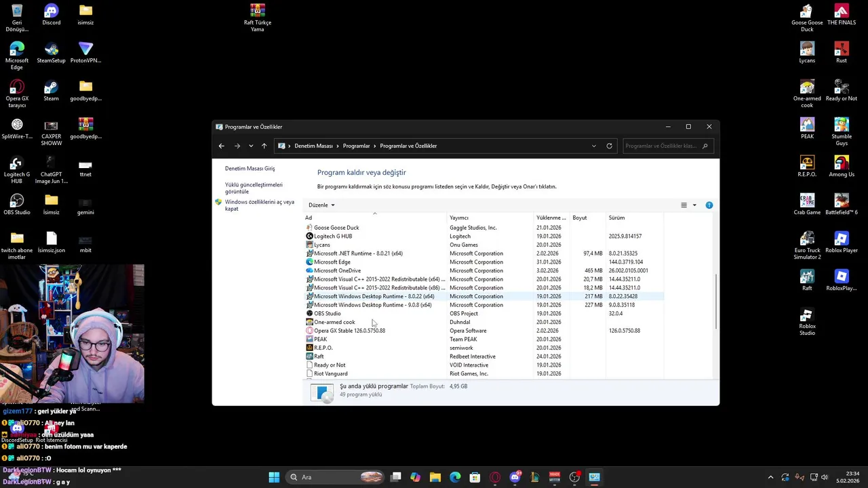
Task: Open the Geri Dönüşüm recycle bin icon
Action: (17, 18)
